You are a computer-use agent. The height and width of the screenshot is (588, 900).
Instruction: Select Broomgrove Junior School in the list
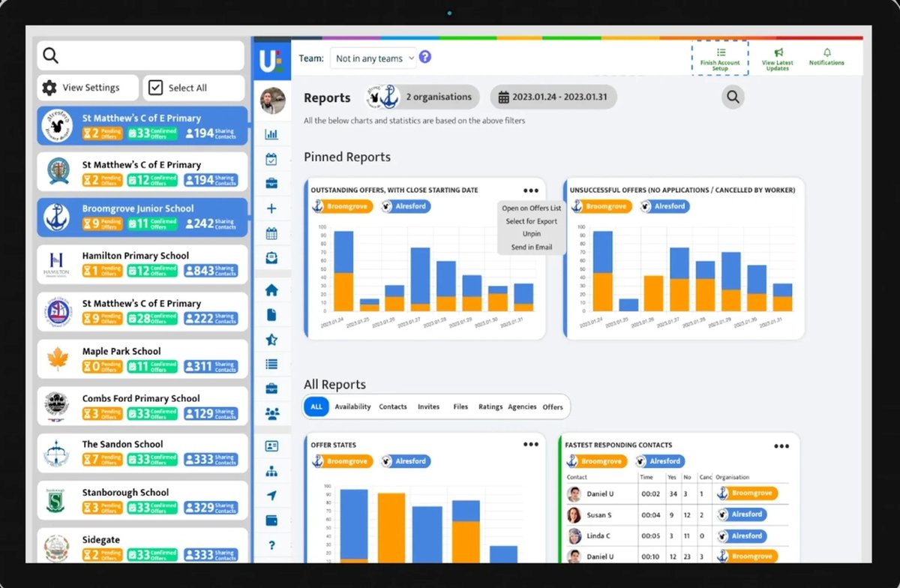pos(142,217)
